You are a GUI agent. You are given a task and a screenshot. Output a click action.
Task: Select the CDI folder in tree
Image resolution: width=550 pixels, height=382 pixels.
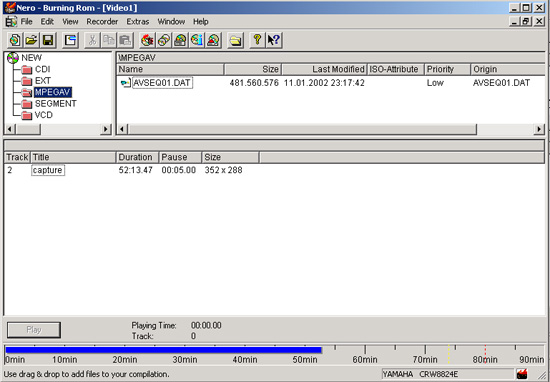(x=42, y=69)
